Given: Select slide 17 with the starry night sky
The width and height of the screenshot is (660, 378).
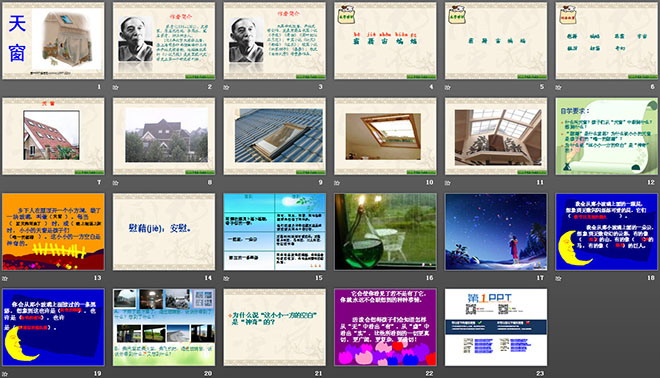Looking at the screenshot, I should click(496, 232).
